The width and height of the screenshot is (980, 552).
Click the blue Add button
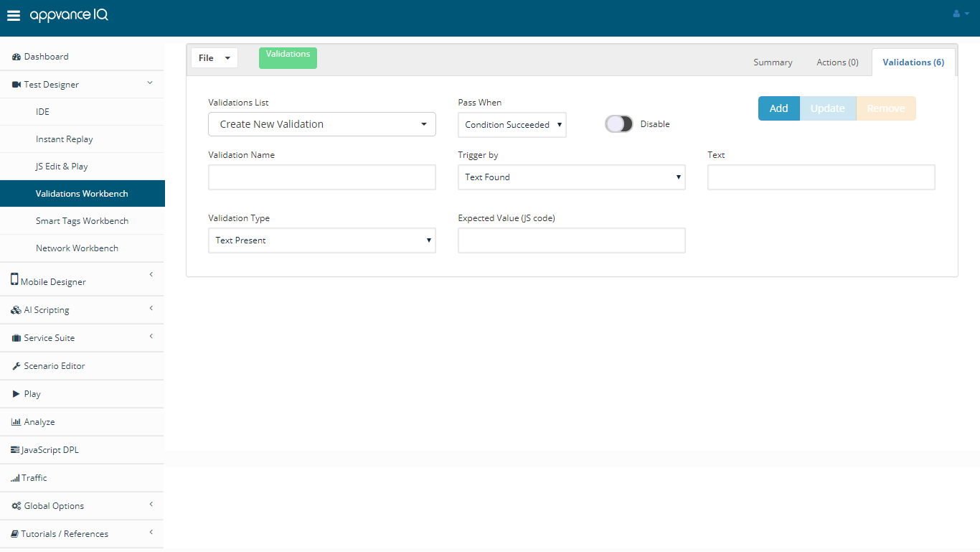coord(779,108)
